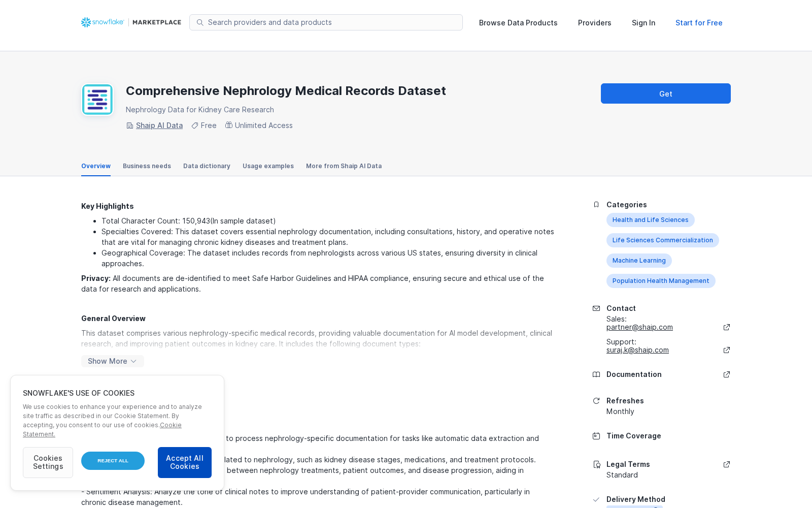
Task: Click the calendar icon beside Time Coverage
Action: (596, 436)
